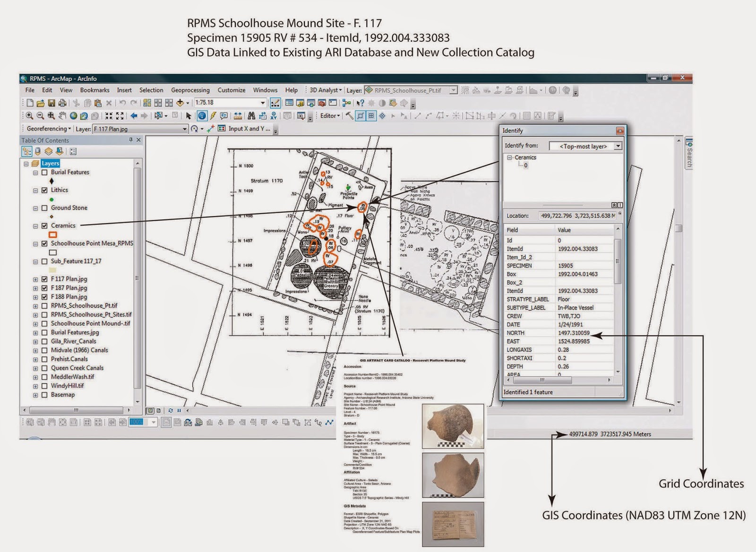
Task: Open the georeferencing link table icon
Action: pos(222,129)
